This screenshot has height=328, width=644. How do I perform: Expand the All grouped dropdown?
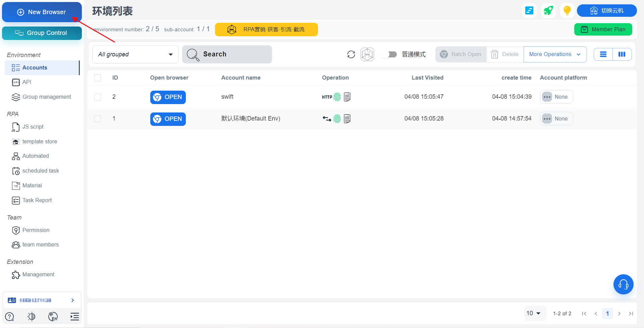pos(135,54)
